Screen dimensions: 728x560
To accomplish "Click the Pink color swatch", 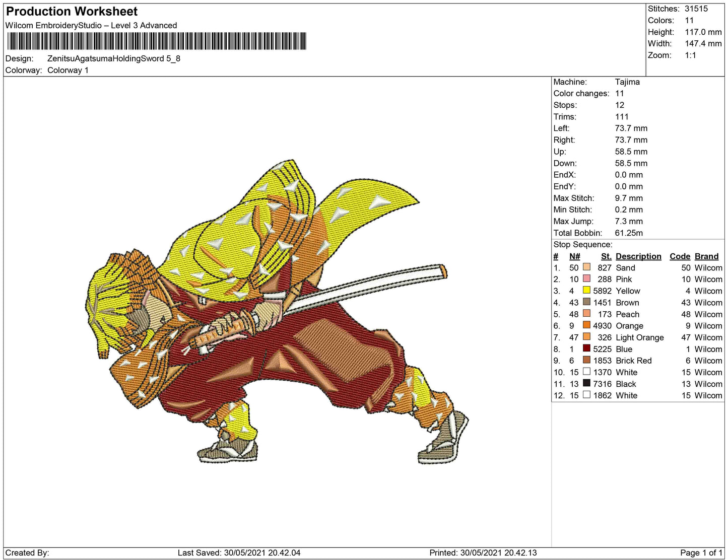I will [x=586, y=279].
